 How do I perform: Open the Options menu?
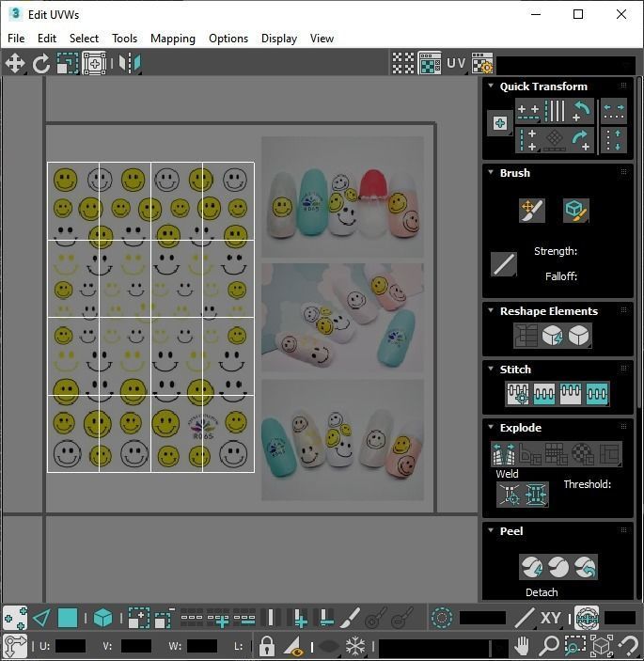coord(228,39)
